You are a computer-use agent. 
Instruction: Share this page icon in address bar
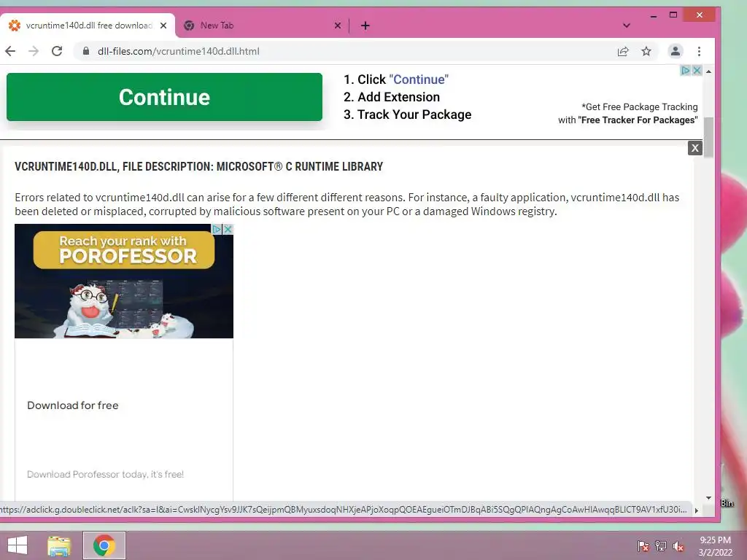pyautogui.click(x=623, y=52)
